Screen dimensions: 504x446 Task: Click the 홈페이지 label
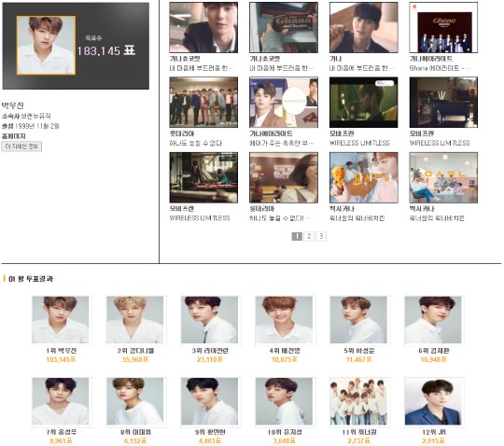(13, 136)
